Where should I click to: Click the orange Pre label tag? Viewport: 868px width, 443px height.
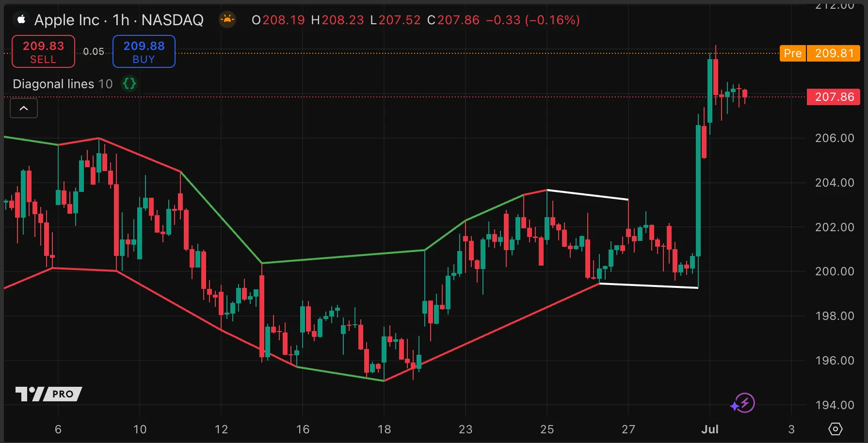tap(792, 53)
